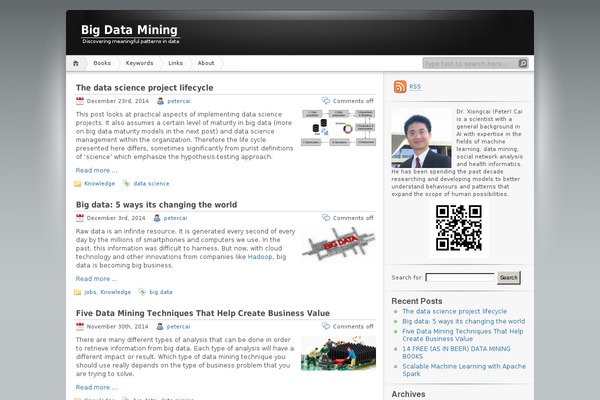
Task: Click calendar icon beside November 30th, 2014
Action: point(80,327)
